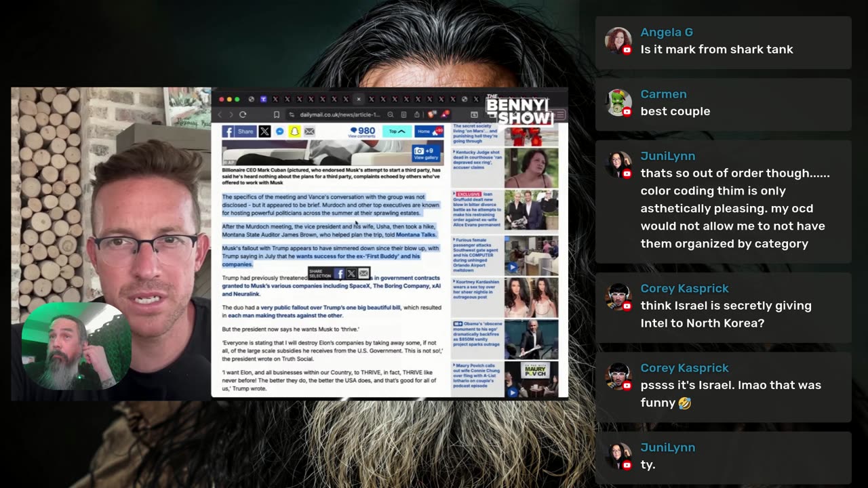The image size is (868, 488).
Task: Click Carmen green character avatar
Action: pos(618,102)
